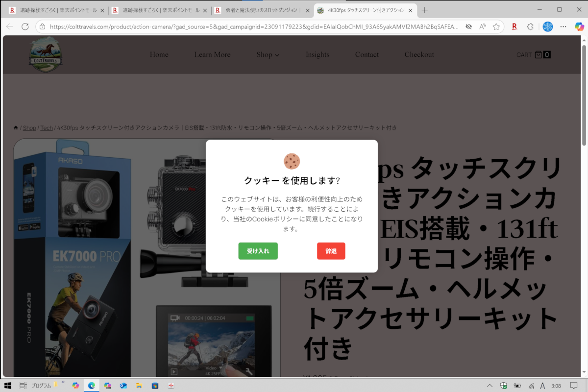588x392 pixels.
Task: Open the browser Extensions puzzle icon
Action: 530,26
